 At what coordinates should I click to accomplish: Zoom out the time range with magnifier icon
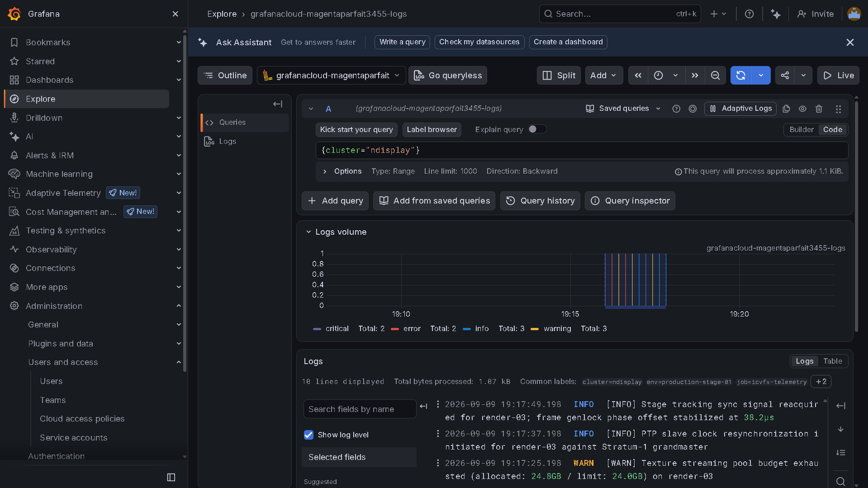click(715, 76)
